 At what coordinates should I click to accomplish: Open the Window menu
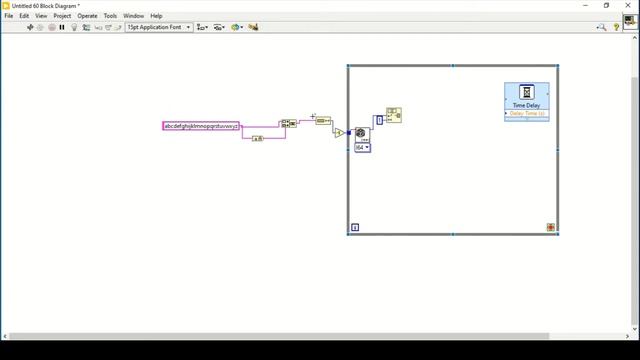click(x=133, y=16)
